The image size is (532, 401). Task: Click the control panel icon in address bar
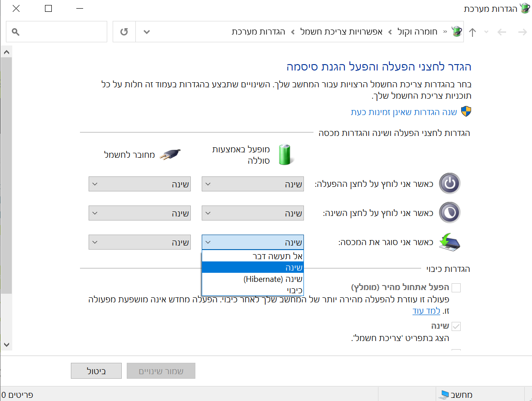point(457,31)
